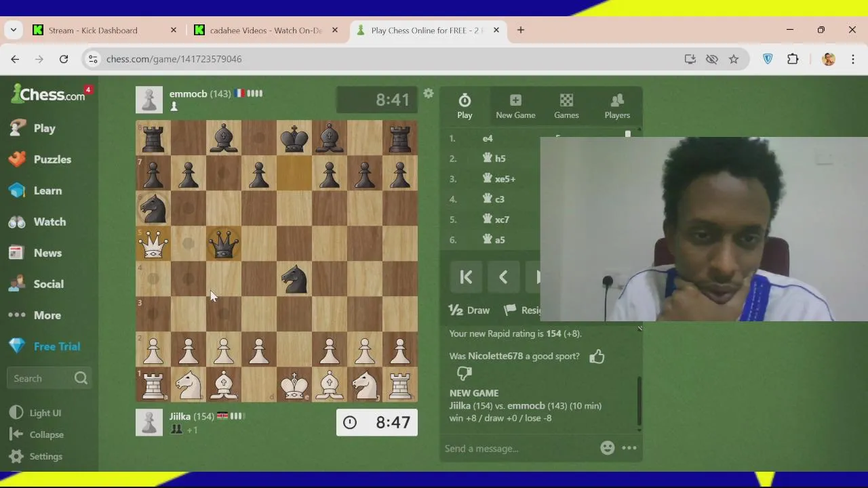Screen dimensions: 868x488
Task: Click the black knight on e4
Action: [x=294, y=279]
